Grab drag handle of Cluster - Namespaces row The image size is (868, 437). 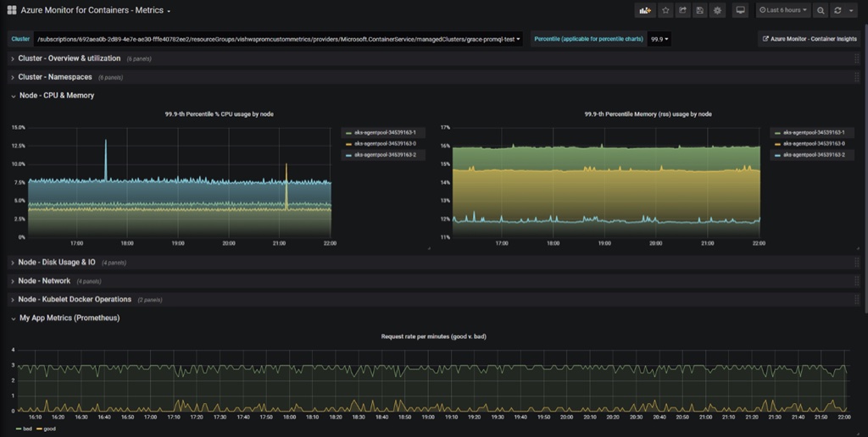pyautogui.click(x=856, y=77)
